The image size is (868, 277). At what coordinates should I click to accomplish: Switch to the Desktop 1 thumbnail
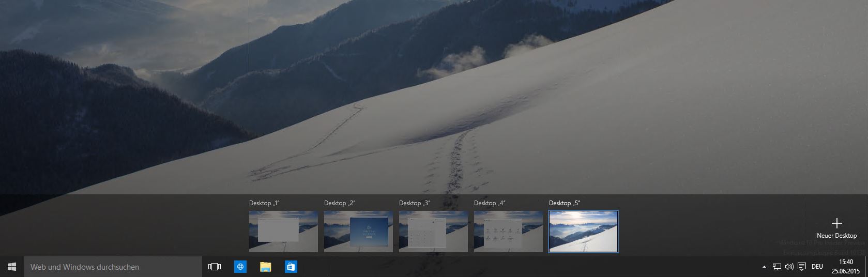pos(283,231)
